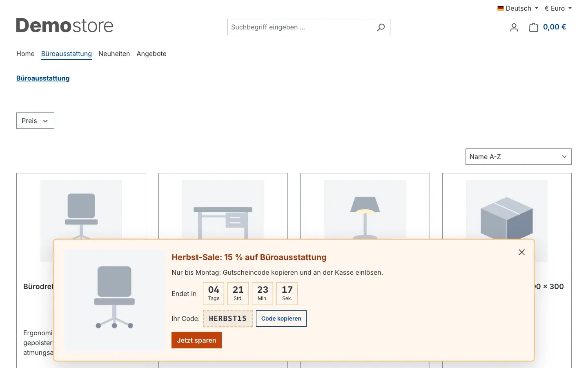Close the Herbst-Sale promo popup

(x=521, y=252)
